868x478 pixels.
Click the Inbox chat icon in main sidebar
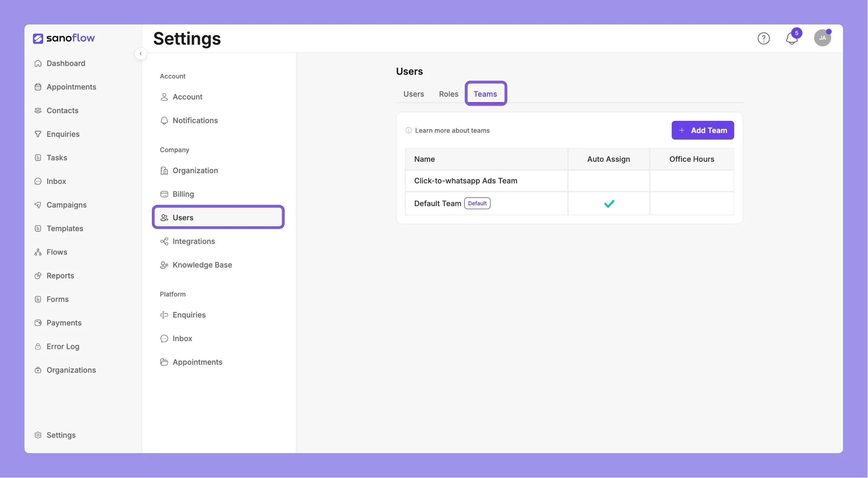38,181
